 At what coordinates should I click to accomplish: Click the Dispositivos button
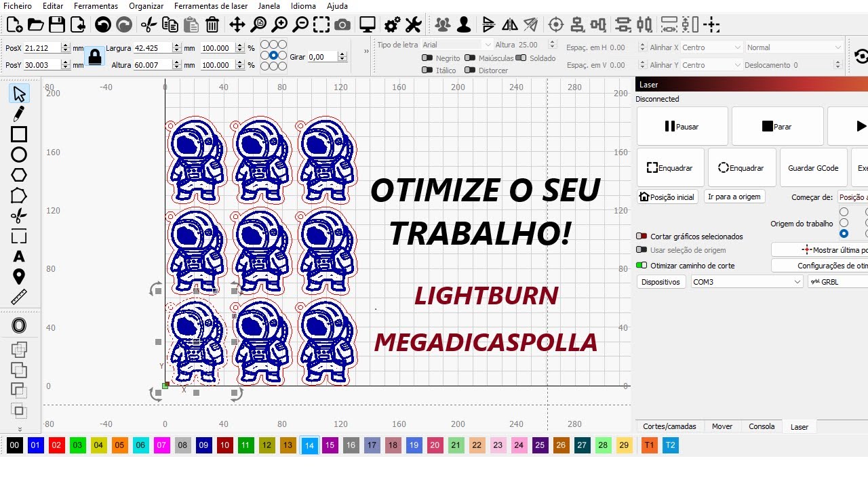pyautogui.click(x=661, y=281)
